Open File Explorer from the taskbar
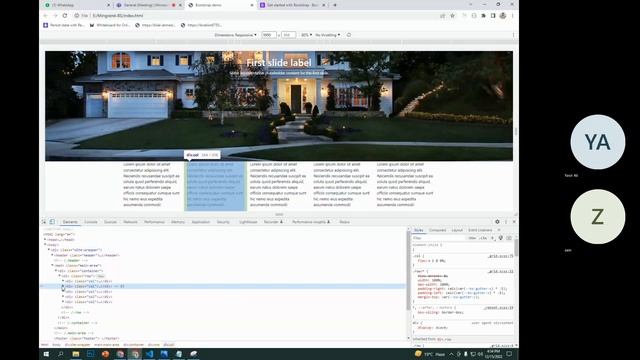 point(76,354)
